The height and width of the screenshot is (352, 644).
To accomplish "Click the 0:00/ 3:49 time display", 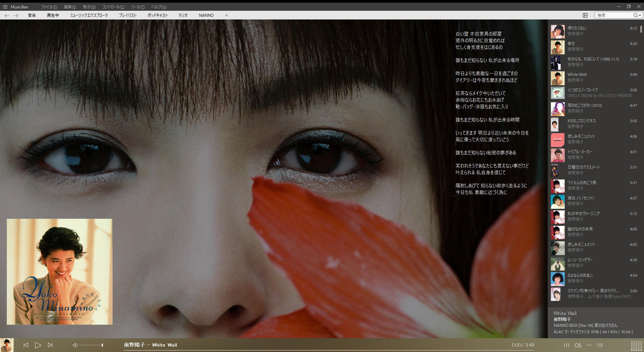I will click(x=523, y=345).
